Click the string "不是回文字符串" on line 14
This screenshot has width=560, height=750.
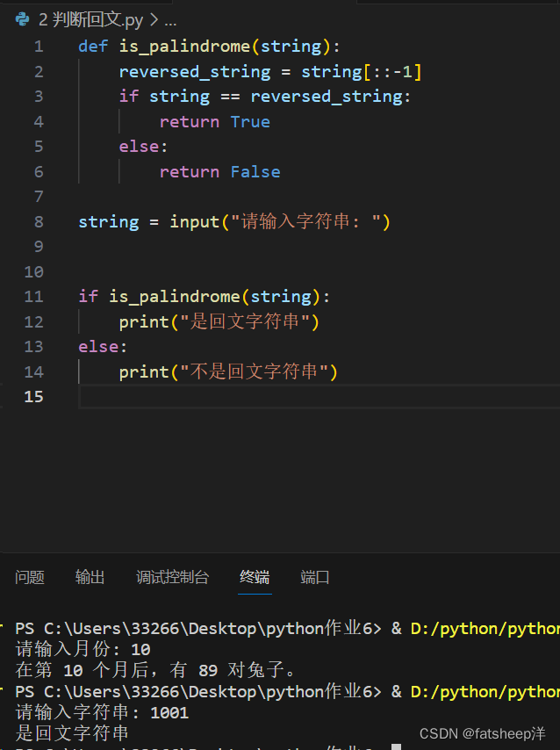click(x=255, y=371)
